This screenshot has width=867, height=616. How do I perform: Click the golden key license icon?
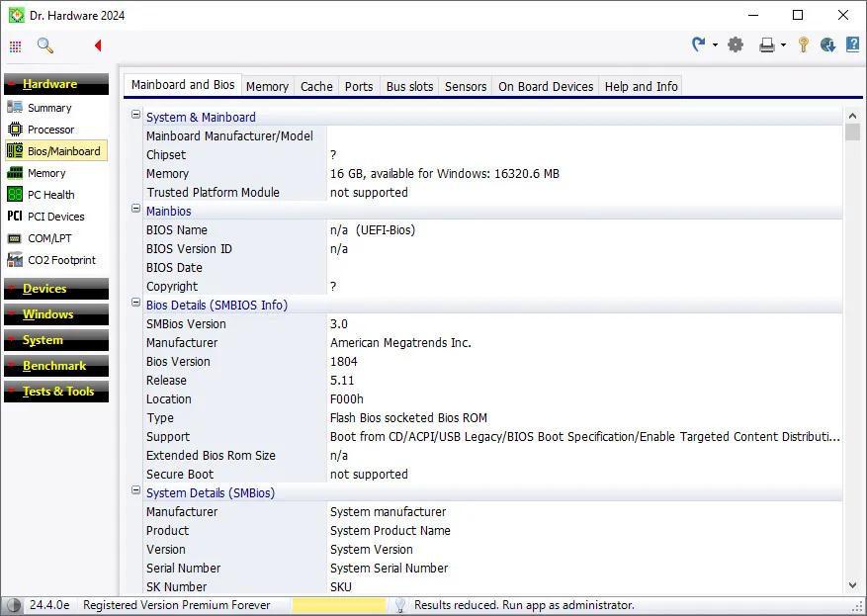(x=804, y=44)
